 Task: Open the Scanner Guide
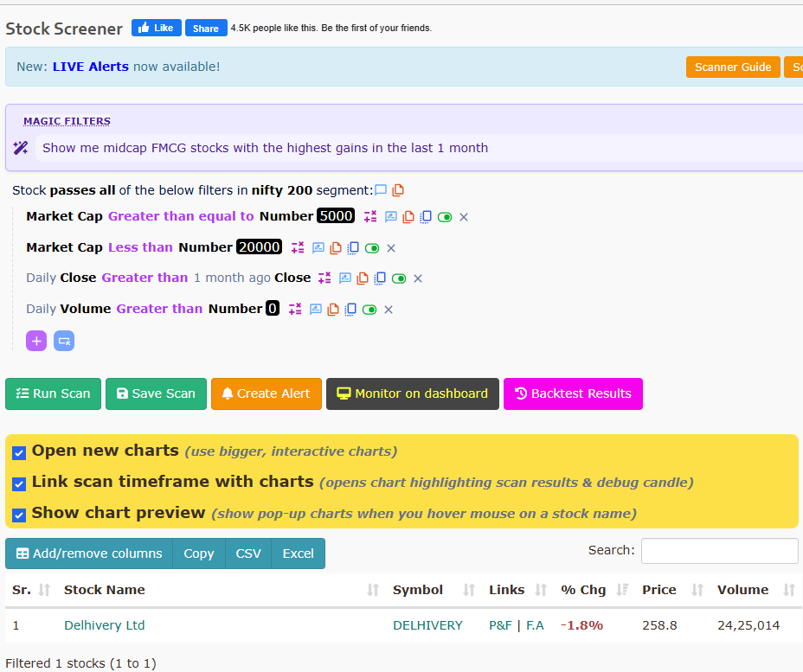click(x=733, y=67)
